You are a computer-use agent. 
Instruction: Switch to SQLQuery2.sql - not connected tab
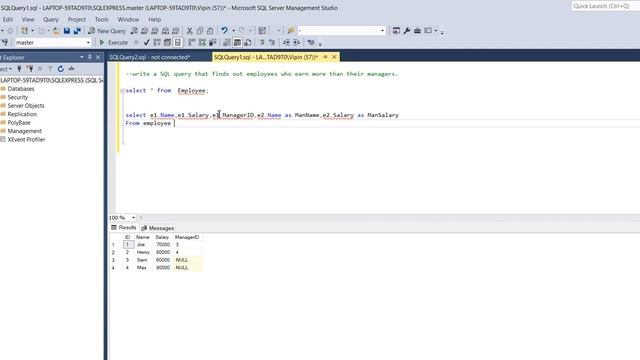(150, 57)
